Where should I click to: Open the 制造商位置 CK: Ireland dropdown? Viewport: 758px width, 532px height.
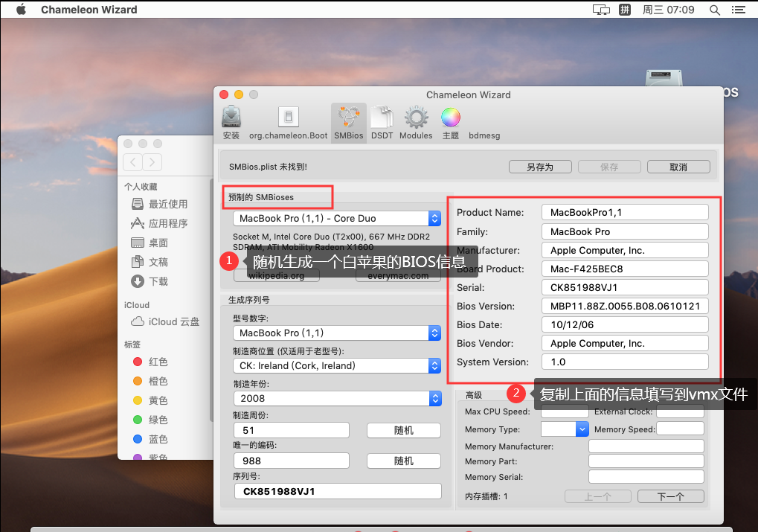[337, 365]
